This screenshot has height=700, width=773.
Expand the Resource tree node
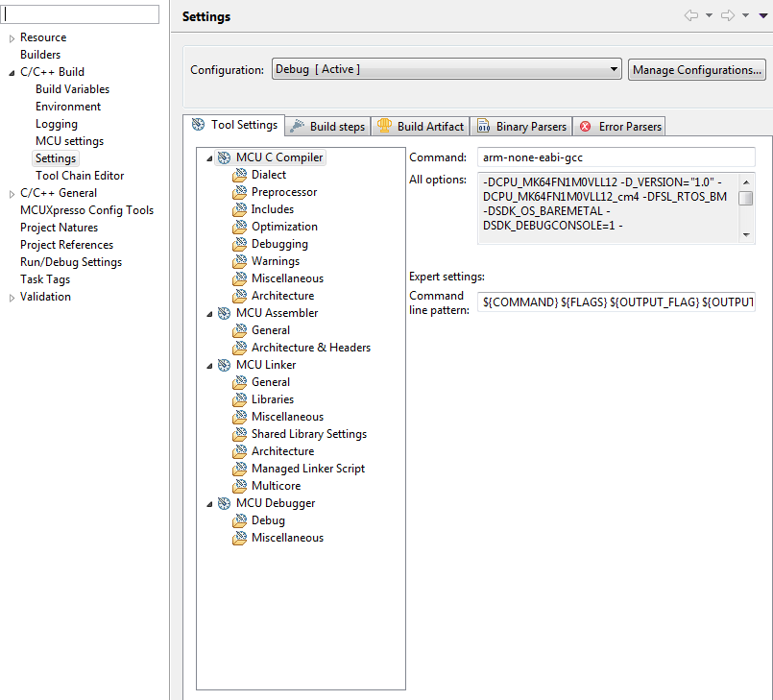[x=12, y=38]
